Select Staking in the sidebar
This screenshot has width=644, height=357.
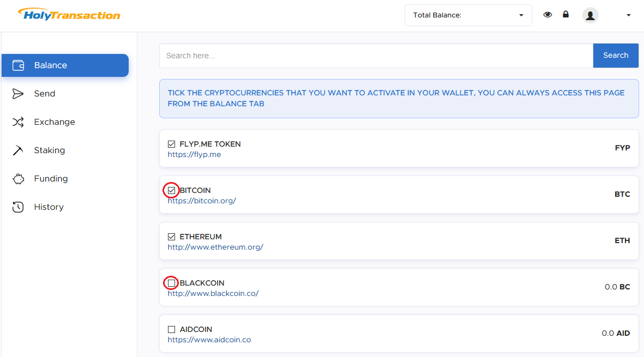(x=49, y=150)
